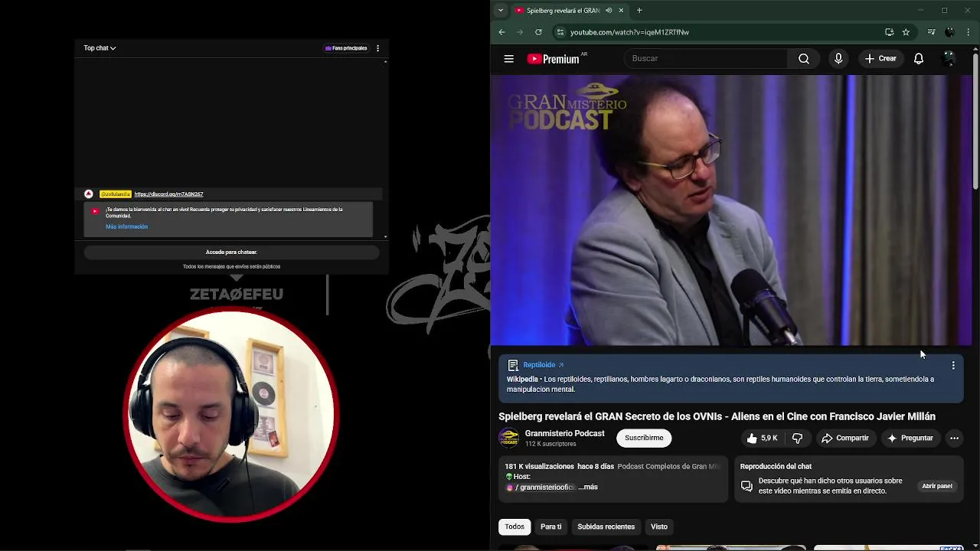Viewport: 980px width, 551px height.
Task: Click into the Buscar search field
Action: pyautogui.click(x=705, y=58)
